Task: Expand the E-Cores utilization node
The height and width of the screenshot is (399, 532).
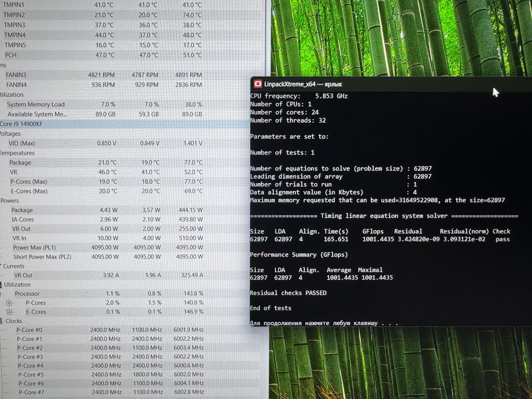Action: pyautogui.click(x=9, y=312)
